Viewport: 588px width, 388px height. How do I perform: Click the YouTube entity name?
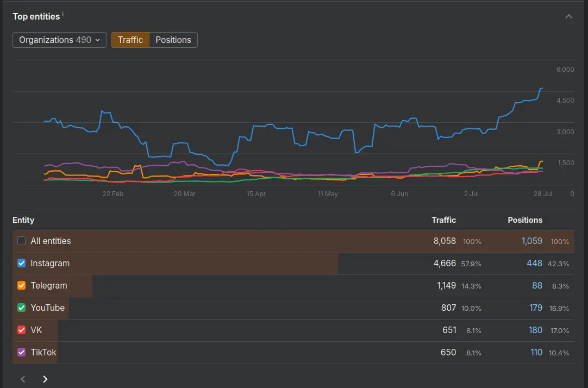coord(48,308)
